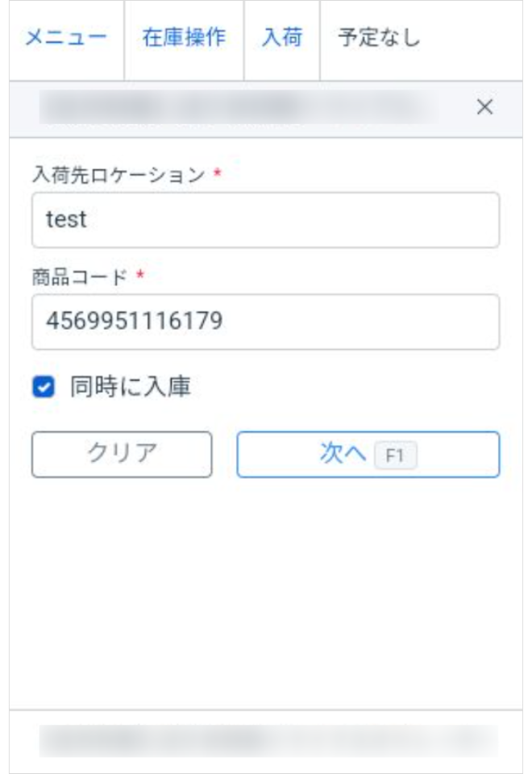Click the red asterisk beside 商品コード

pyautogui.click(x=140, y=277)
